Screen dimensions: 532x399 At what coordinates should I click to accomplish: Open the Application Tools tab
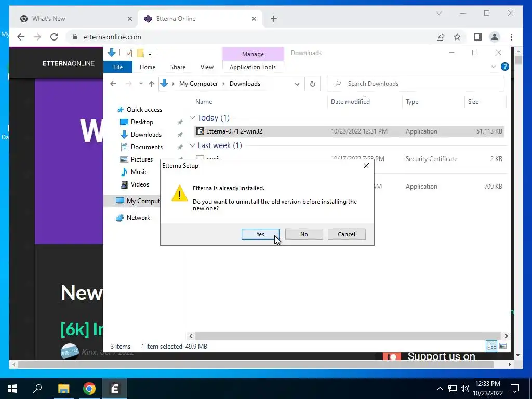(252, 67)
